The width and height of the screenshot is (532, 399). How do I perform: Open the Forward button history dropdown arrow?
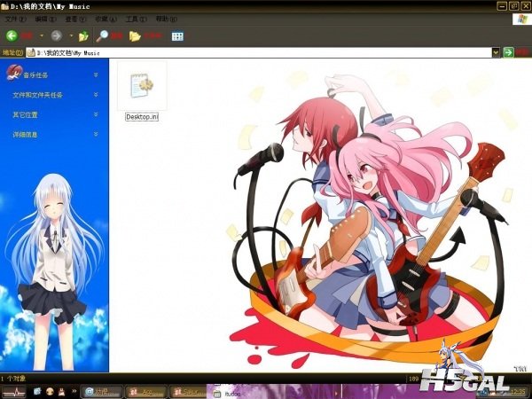point(71,35)
